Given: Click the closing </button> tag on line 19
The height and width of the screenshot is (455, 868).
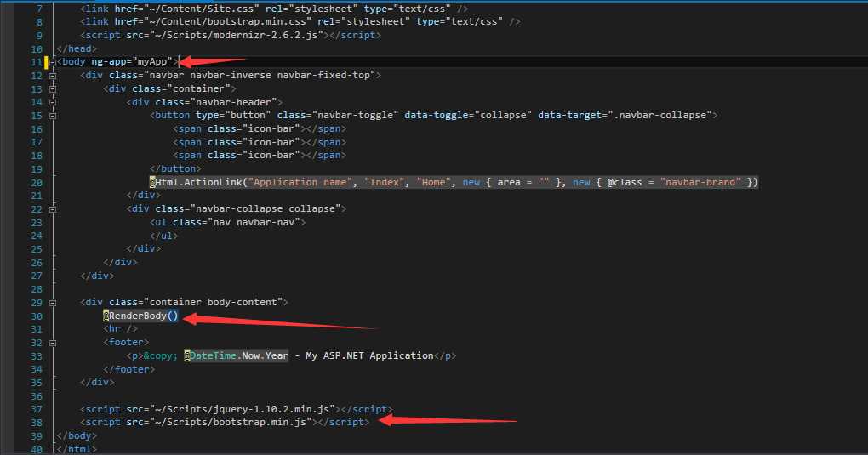Looking at the screenshot, I should (x=175, y=168).
